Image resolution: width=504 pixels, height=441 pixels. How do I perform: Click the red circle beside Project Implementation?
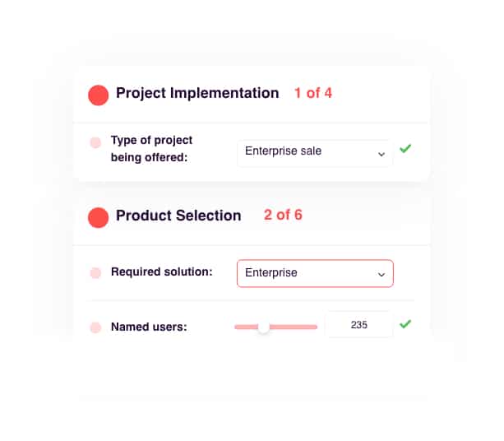[x=99, y=95]
